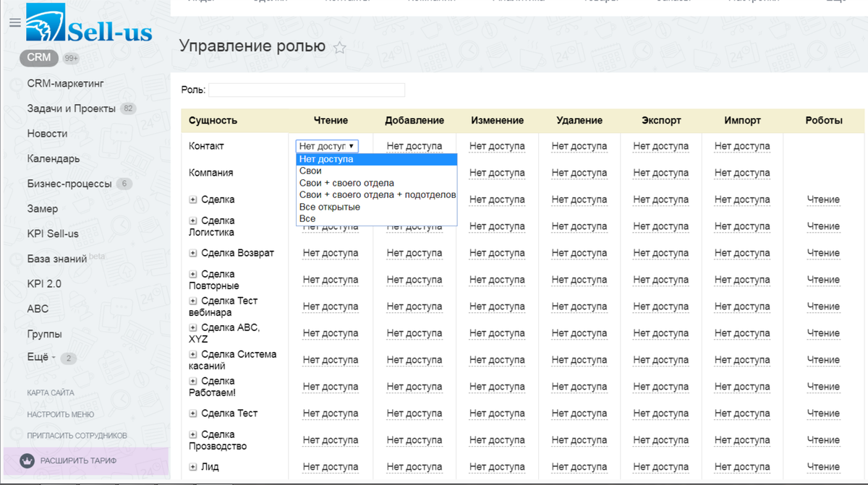Open the Карта сайта link
The height and width of the screenshot is (485, 868).
51,392
